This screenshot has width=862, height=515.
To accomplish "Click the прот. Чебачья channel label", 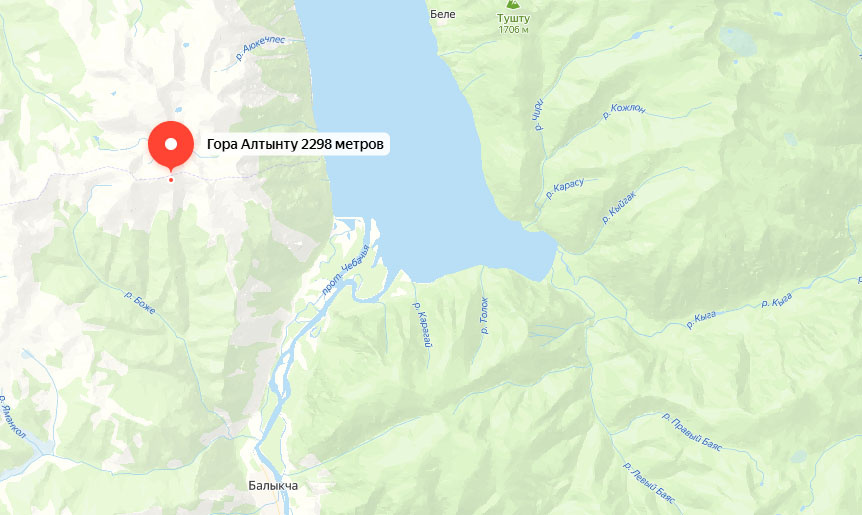I will [345, 270].
